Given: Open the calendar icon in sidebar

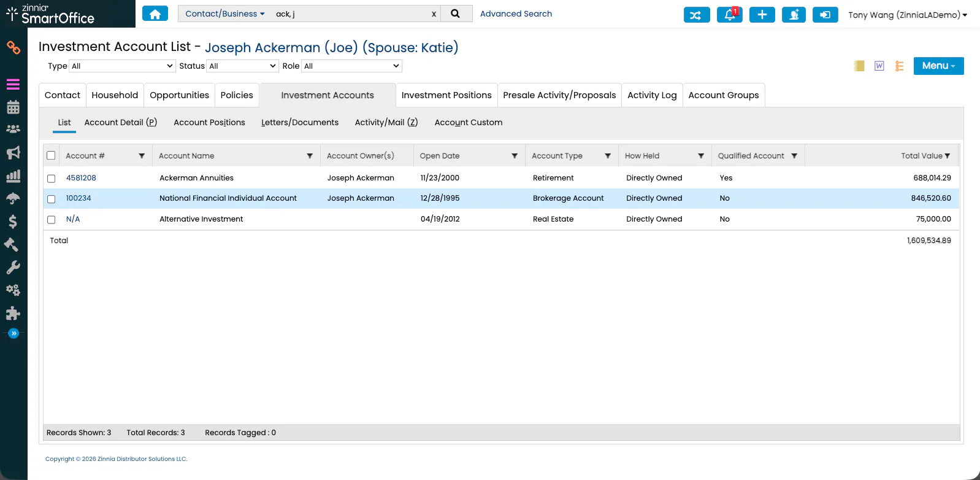Looking at the screenshot, I should point(13,107).
